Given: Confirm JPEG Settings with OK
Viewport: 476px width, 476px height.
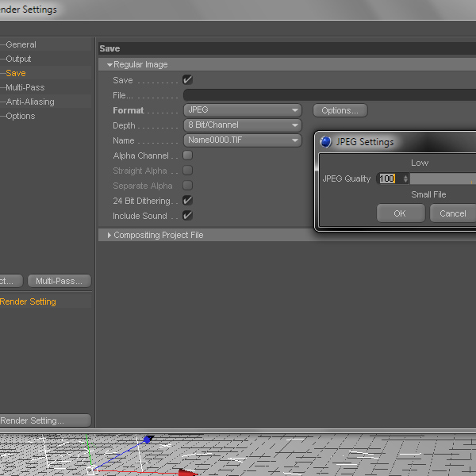Looking at the screenshot, I should coord(401,213).
